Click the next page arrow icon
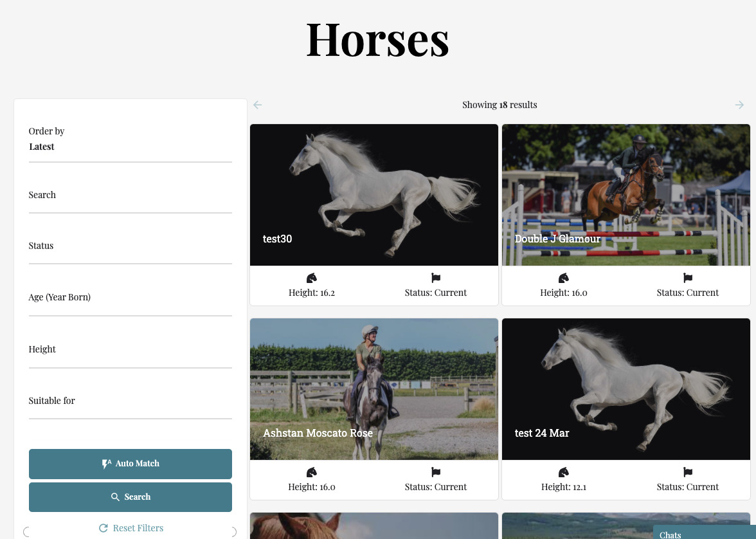Image resolution: width=756 pixels, height=539 pixels. pos(739,105)
